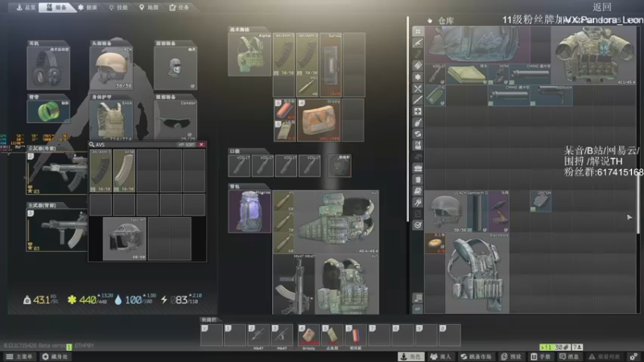Select the camo armored vest in the stash
Image resolution: width=644 pixels, height=362 pixels.
click(x=593, y=56)
